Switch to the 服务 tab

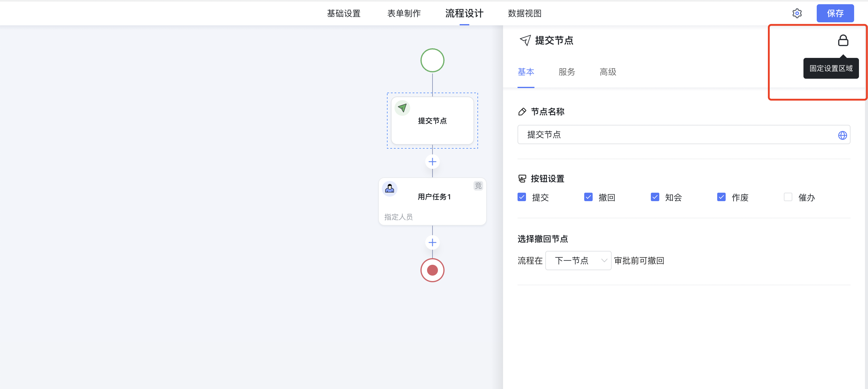pos(567,72)
